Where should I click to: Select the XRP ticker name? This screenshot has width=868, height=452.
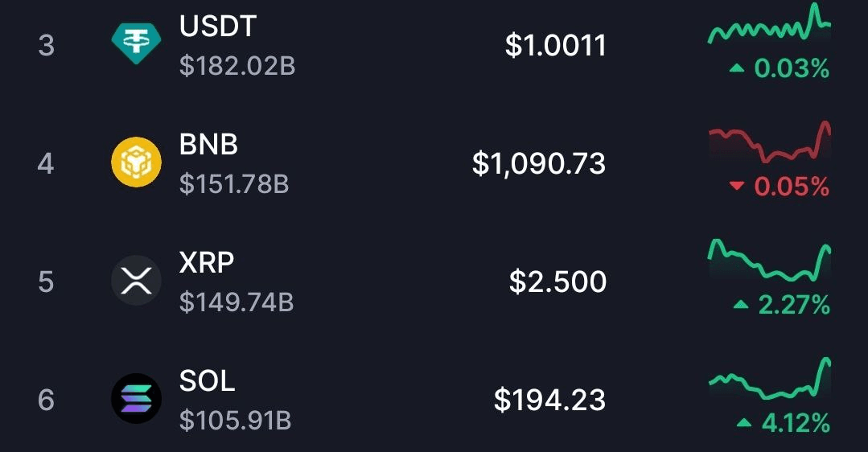coord(207,263)
